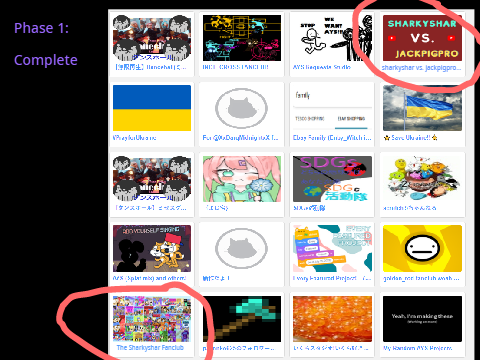480x360 pixels.
Task: Click the 'golden_roc fanclub' title link
Action: coord(421,278)
